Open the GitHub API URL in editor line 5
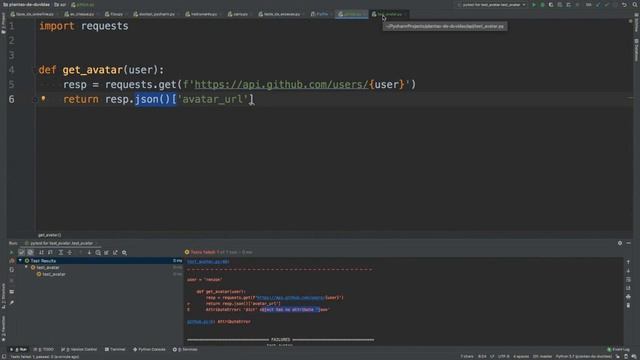 282,84
